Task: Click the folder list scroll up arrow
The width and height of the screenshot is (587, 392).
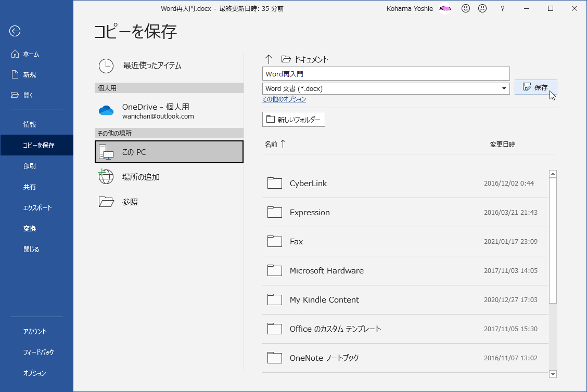Action: 553,174
